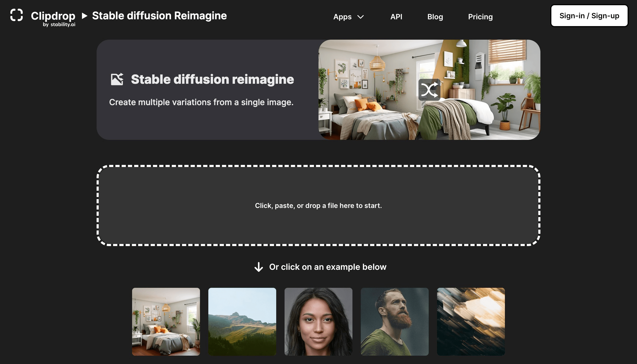Select the bearded man example thumbnail
Image resolution: width=637 pixels, height=364 pixels.
[395, 321]
